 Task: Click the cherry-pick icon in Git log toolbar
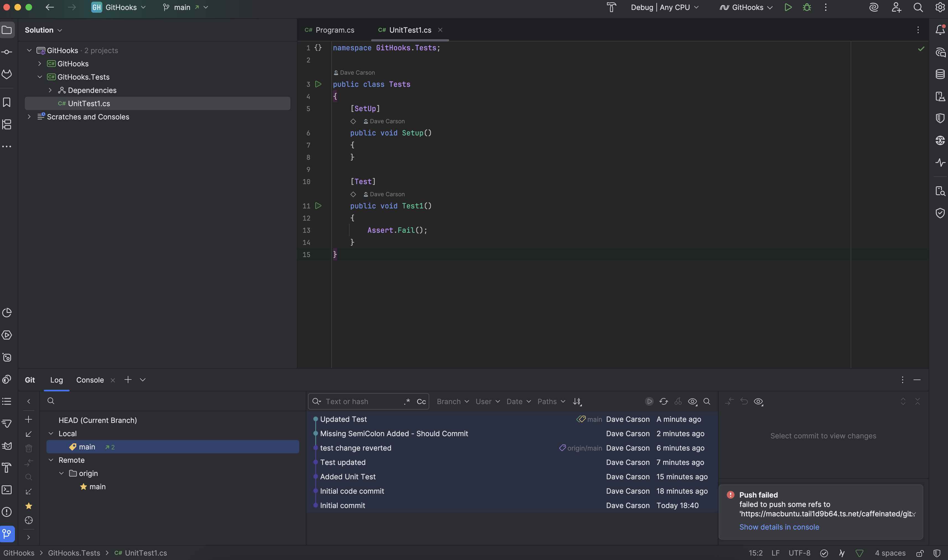pyautogui.click(x=678, y=402)
